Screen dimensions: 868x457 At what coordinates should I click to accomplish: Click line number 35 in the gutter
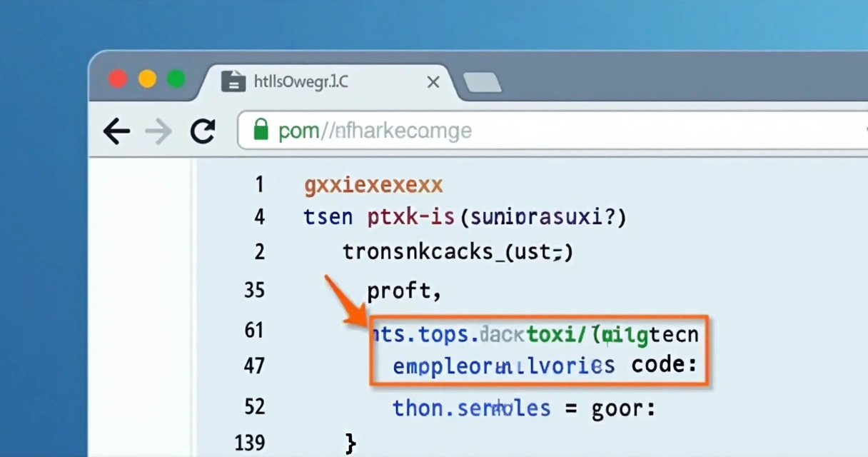(x=253, y=290)
